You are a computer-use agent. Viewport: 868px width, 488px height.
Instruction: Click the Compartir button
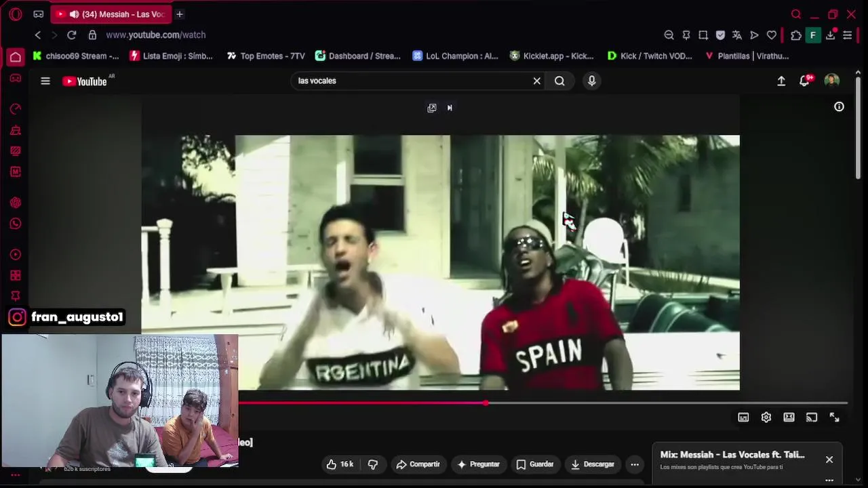[418, 464]
